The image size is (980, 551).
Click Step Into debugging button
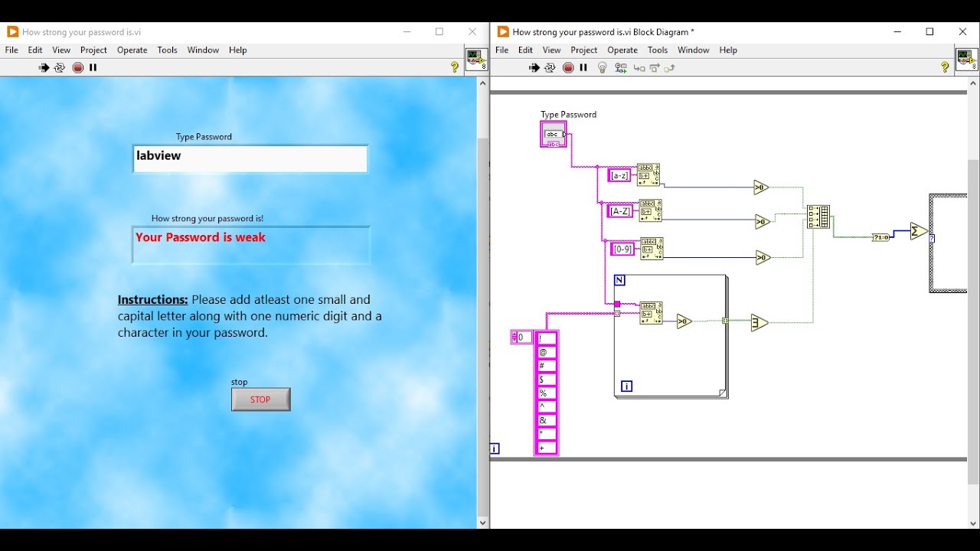click(x=639, y=67)
